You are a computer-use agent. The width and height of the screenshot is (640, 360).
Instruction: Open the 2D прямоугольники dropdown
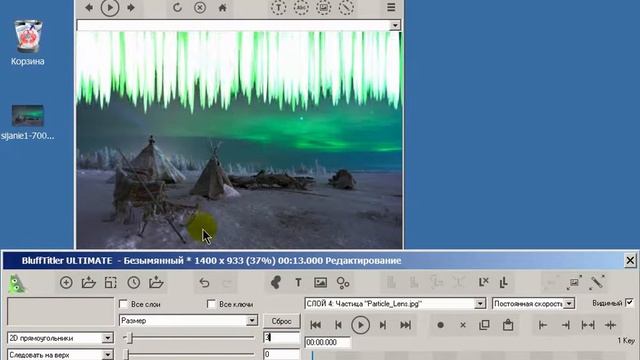107,338
